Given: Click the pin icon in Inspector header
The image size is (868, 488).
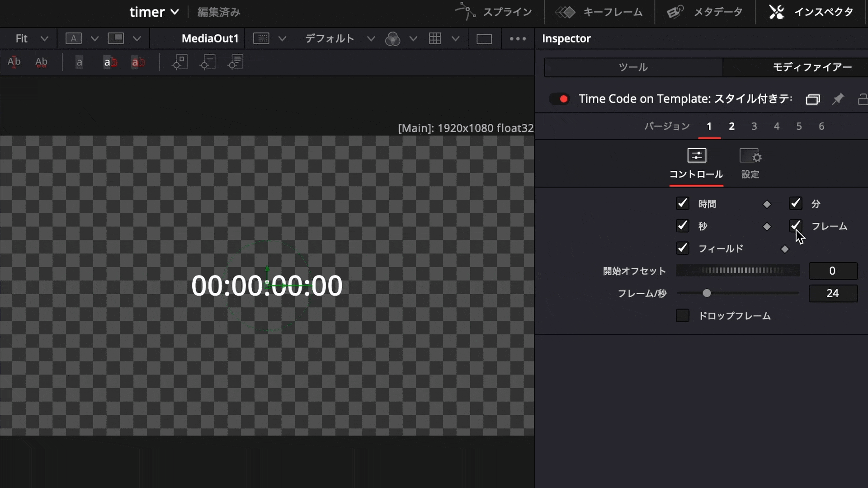Looking at the screenshot, I should coord(838,99).
